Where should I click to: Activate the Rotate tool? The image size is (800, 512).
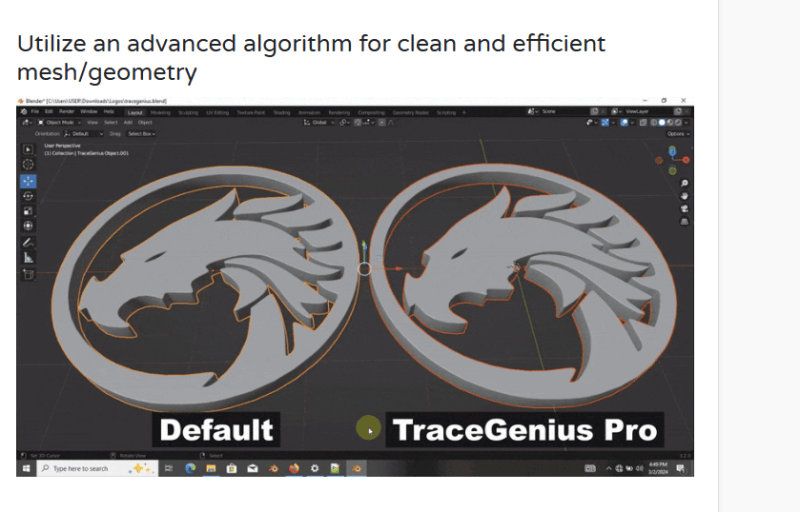(28, 196)
